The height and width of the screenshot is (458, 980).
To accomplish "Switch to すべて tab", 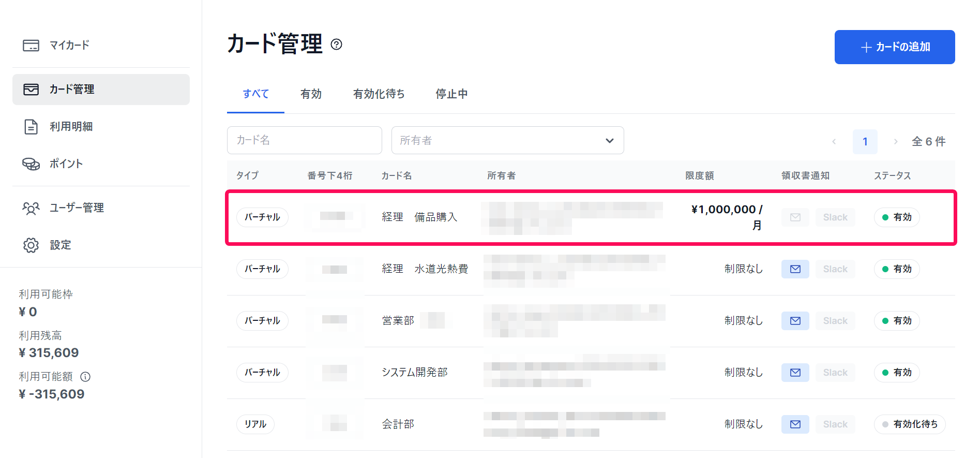I will [255, 94].
